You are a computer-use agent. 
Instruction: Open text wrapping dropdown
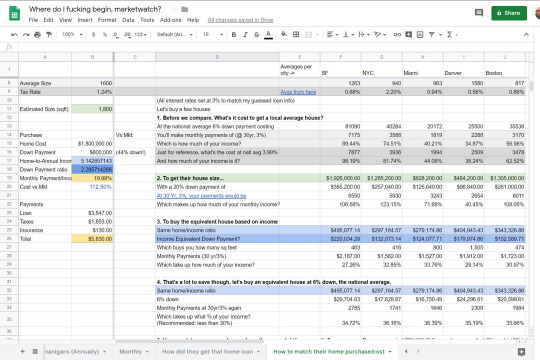(364, 34)
